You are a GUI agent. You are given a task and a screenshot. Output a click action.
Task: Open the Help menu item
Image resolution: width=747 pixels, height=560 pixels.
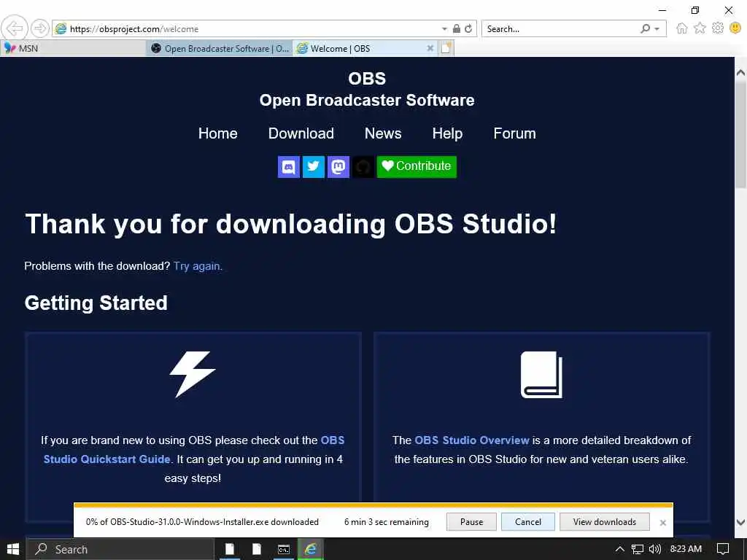[x=447, y=133]
